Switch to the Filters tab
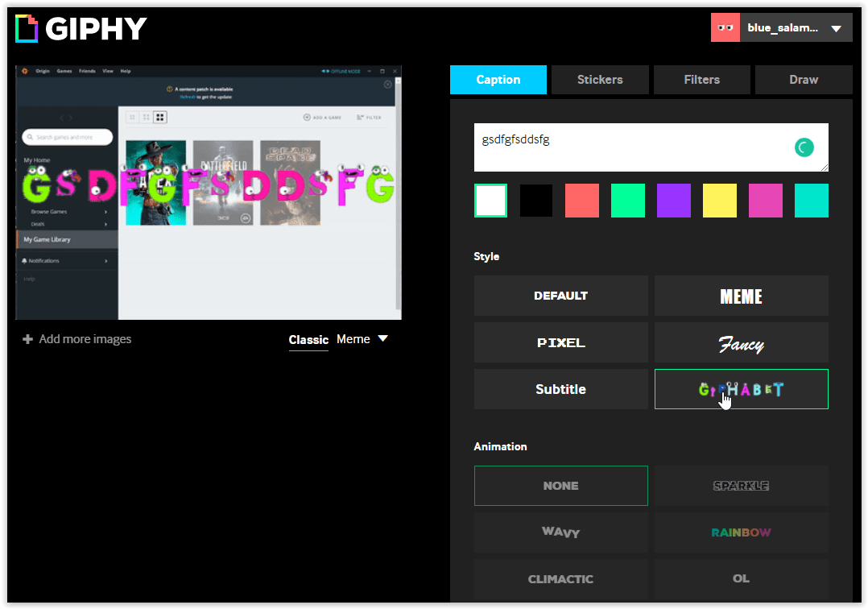 coord(701,80)
